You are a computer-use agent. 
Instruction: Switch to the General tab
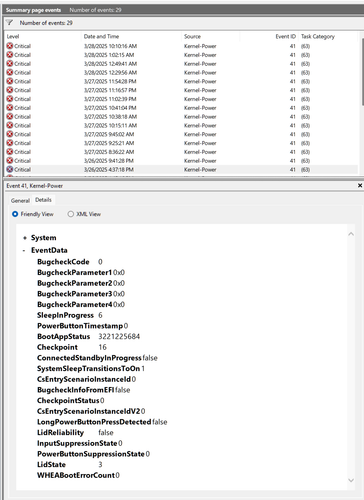point(20,200)
